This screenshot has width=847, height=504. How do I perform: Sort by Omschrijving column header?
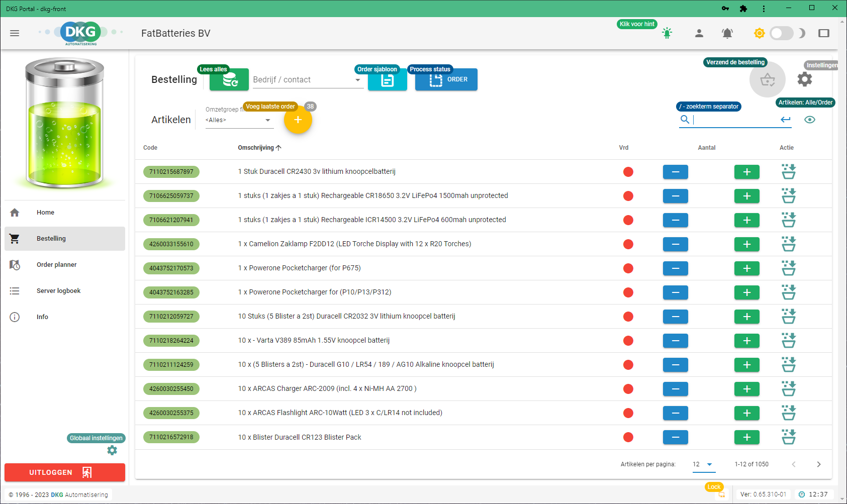click(x=259, y=148)
